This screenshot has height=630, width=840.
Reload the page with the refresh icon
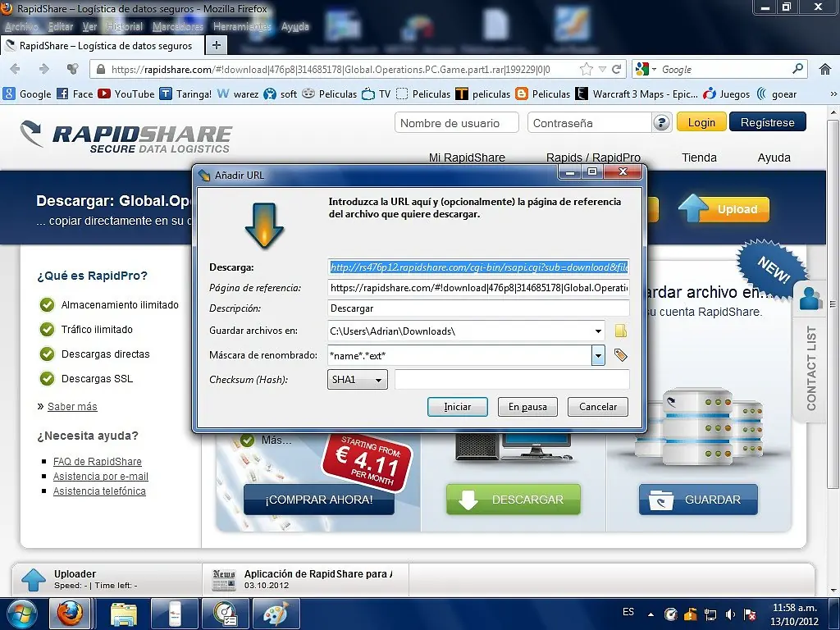[x=617, y=69]
